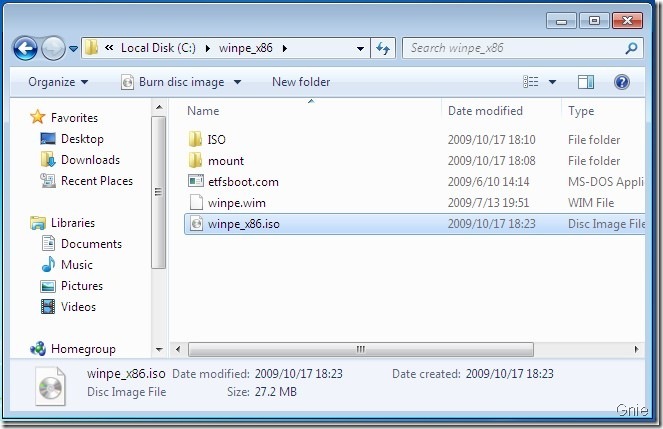The image size is (663, 429).
Task: Click Burn disc image button
Action: coord(173,82)
